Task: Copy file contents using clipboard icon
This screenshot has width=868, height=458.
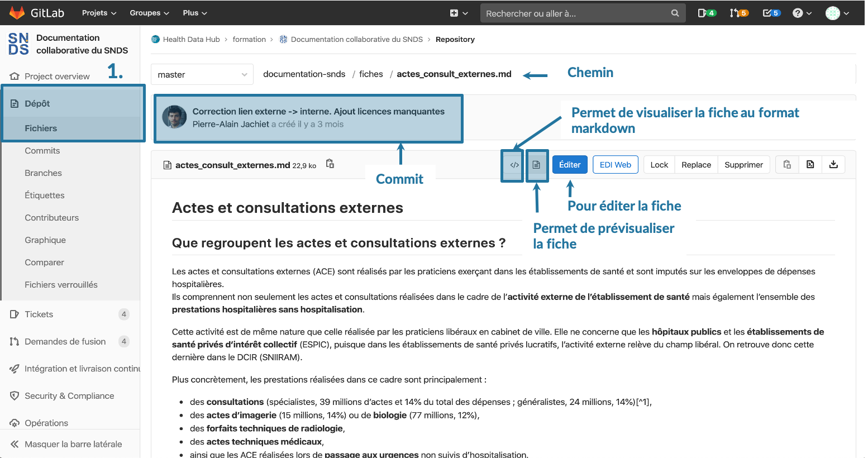Action: click(787, 165)
